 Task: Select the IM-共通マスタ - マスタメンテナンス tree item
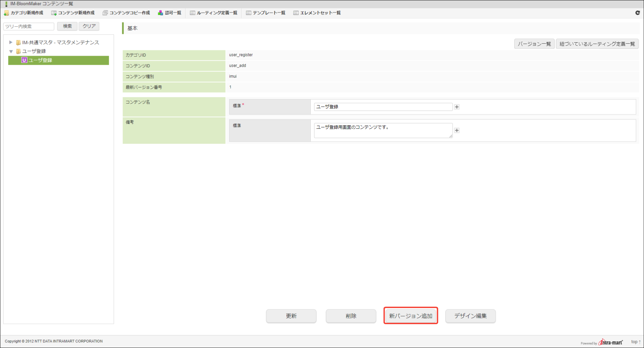pyautogui.click(x=60, y=42)
